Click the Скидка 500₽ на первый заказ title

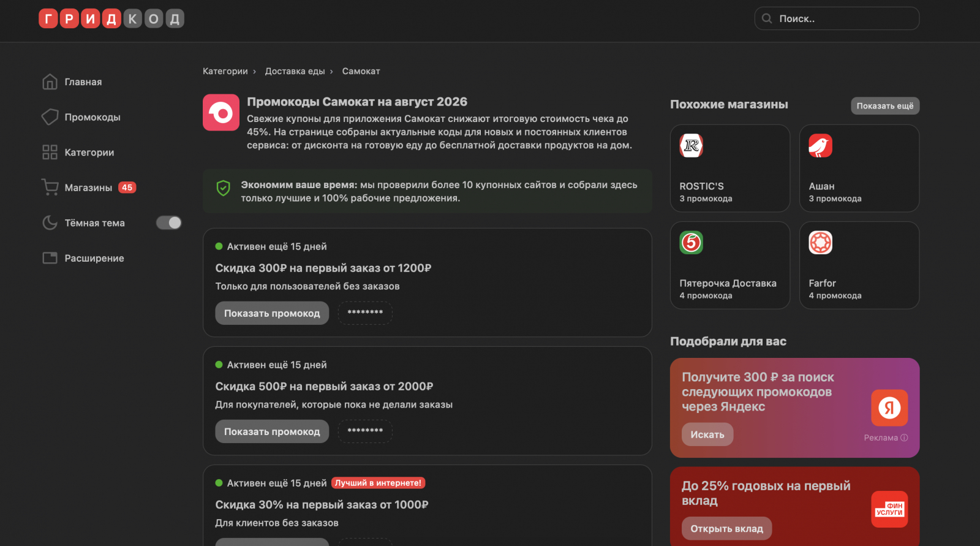click(x=324, y=387)
